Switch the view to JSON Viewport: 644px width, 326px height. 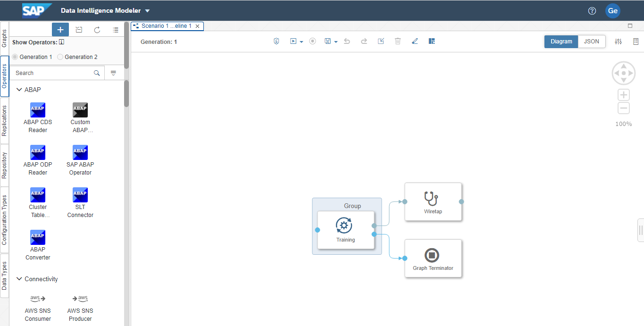point(592,42)
